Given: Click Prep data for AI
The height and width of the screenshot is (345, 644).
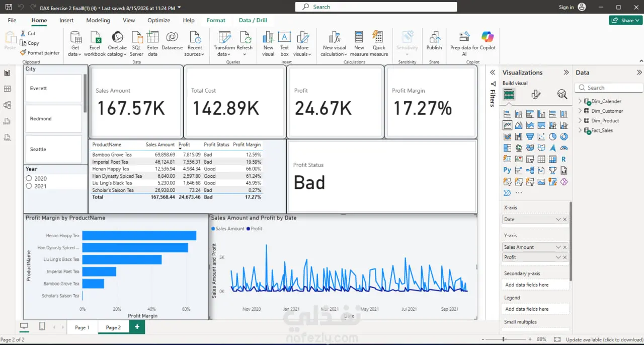Looking at the screenshot, I should 464,43.
